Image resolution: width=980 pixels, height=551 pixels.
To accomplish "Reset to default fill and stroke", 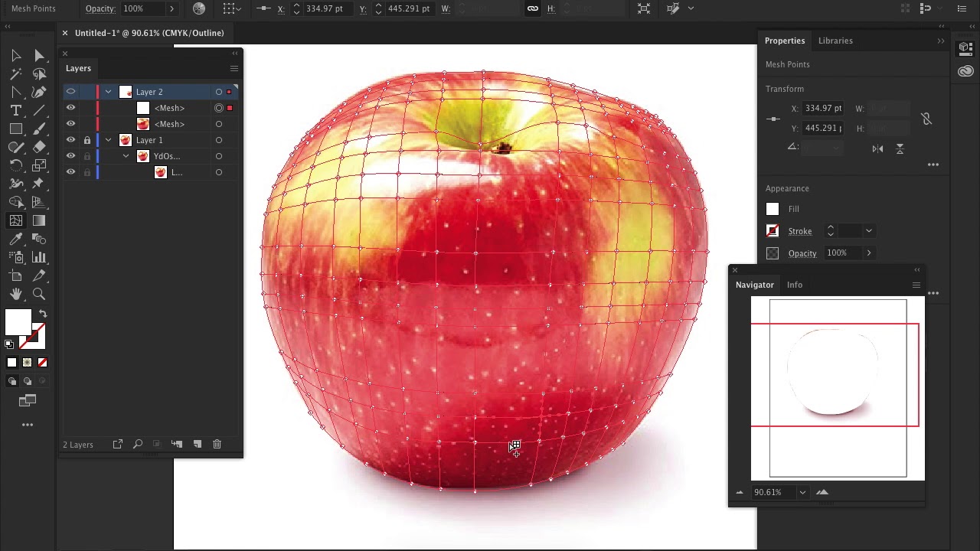I will pos(9,344).
